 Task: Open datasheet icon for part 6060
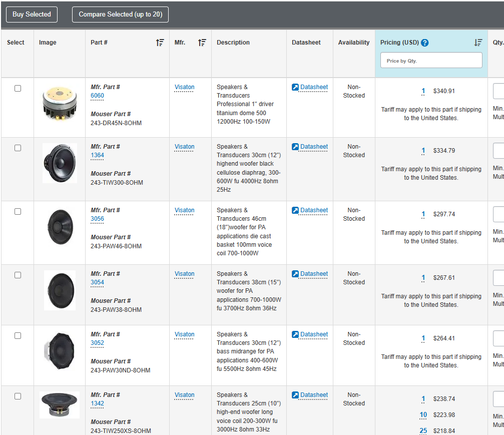(x=295, y=87)
